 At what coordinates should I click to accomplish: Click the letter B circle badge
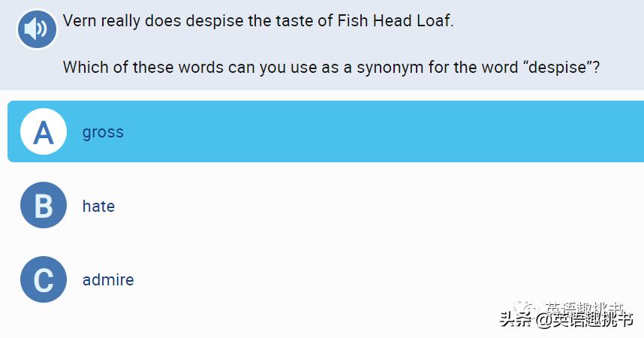44,206
